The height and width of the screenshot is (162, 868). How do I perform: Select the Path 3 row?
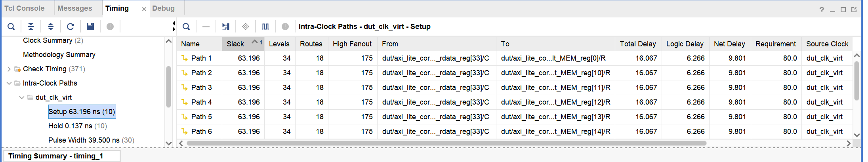tap(201, 88)
